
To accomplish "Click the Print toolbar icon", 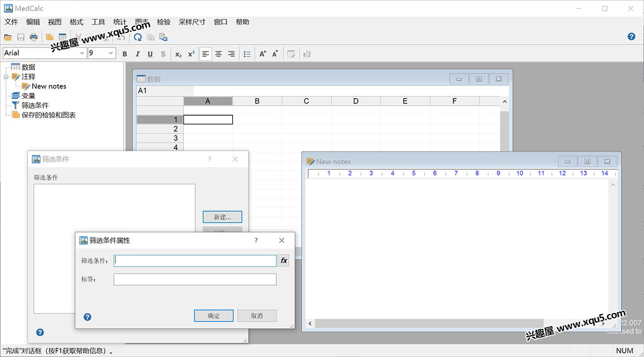I will 33,37.
